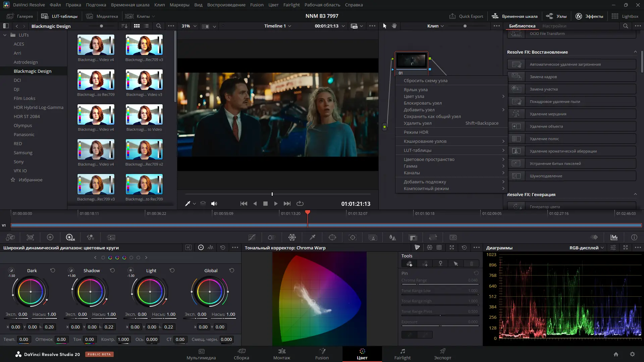The image size is (644, 362).
Task: Collapse the Resolve FX: Восстановление section
Action: pos(635,52)
